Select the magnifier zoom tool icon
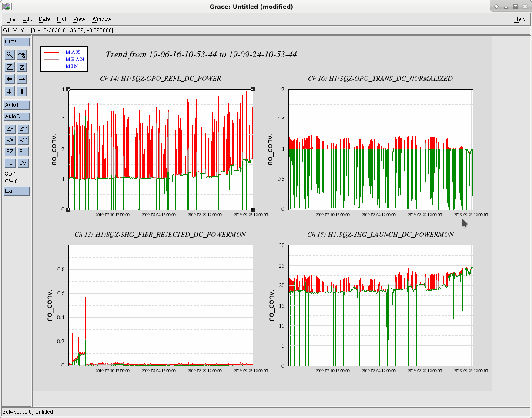Image resolution: width=532 pixels, height=418 pixels. point(10,55)
